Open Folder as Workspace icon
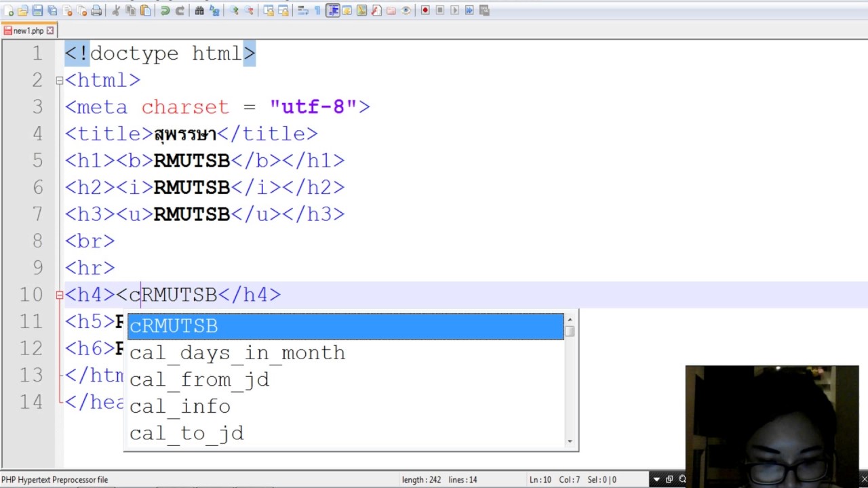 (x=391, y=10)
